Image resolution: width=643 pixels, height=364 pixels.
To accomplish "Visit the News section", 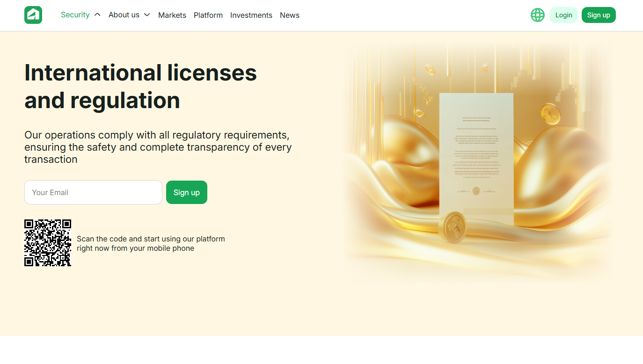I will [x=290, y=15].
